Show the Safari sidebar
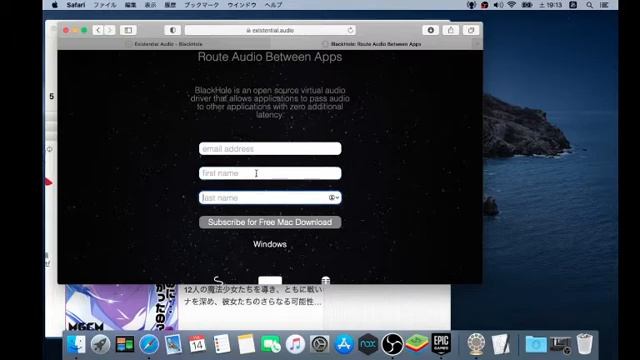 128,30
